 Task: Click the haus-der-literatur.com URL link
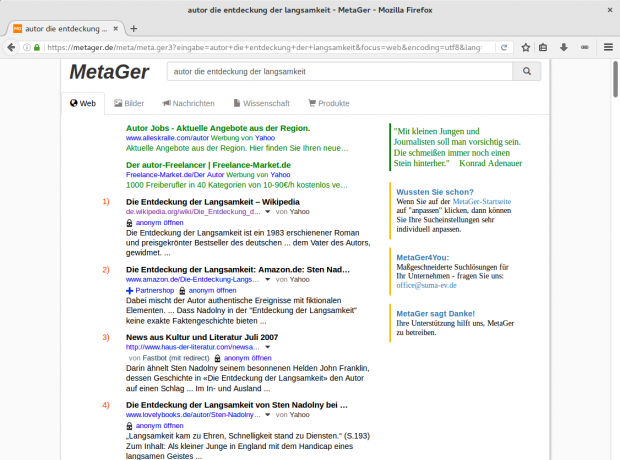tap(193, 347)
